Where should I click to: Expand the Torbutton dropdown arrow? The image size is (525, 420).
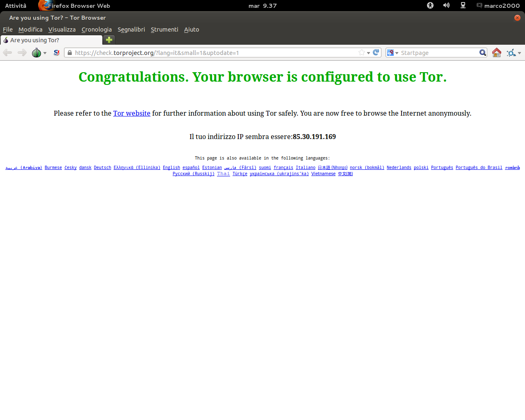coord(45,53)
